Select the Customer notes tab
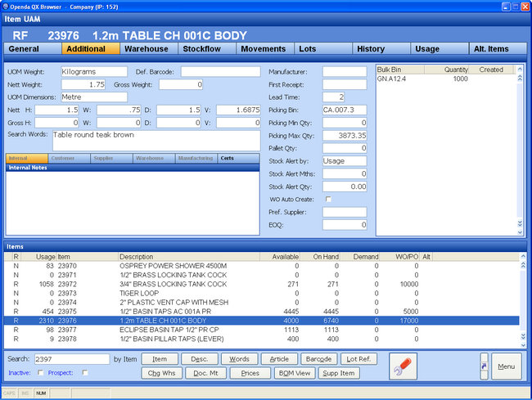Viewport: 532px width, 400px height. pyautogui.click(x=70, y=159)
